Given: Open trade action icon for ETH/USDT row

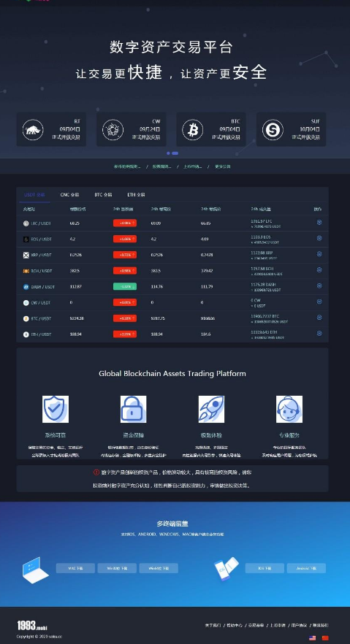Looking at the screenshot, I should click(319, 333).
